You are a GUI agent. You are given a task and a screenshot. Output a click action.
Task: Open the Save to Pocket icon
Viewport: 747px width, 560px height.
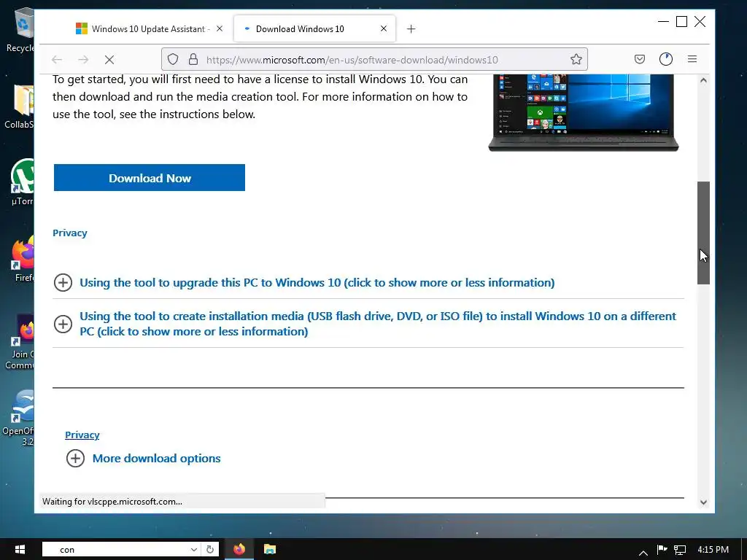(639, 59)
